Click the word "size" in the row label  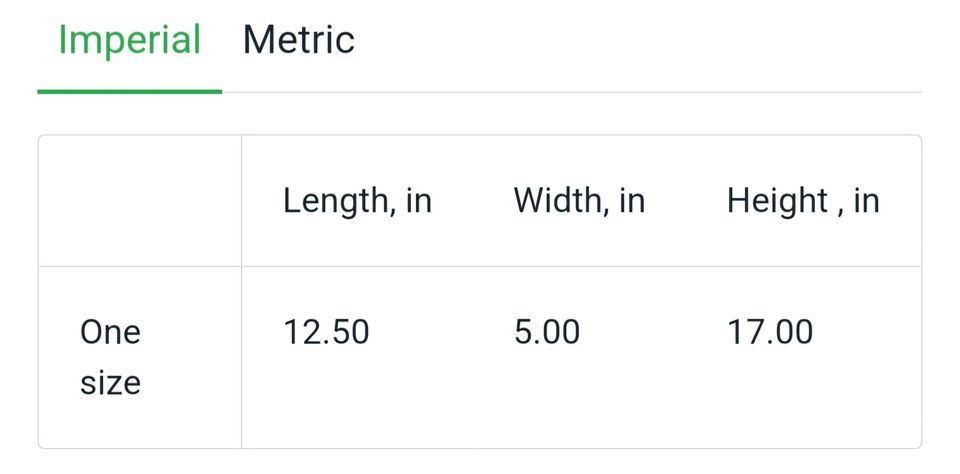coord(110,382)
